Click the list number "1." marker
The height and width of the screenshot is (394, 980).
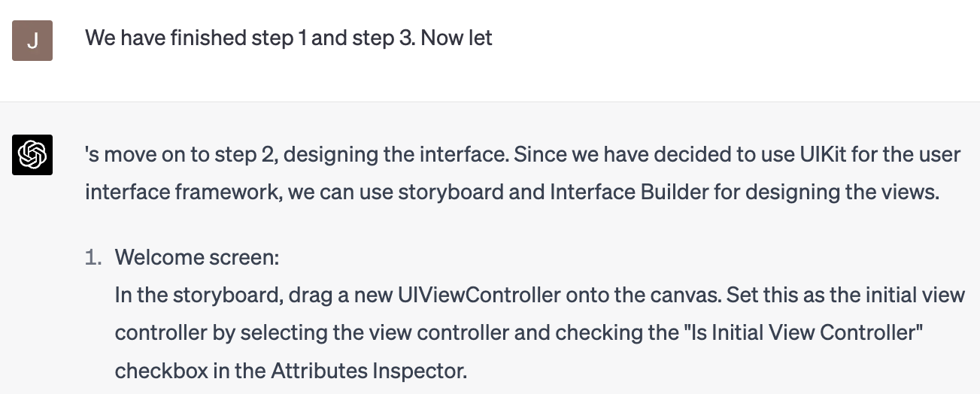tap(93, 257)
